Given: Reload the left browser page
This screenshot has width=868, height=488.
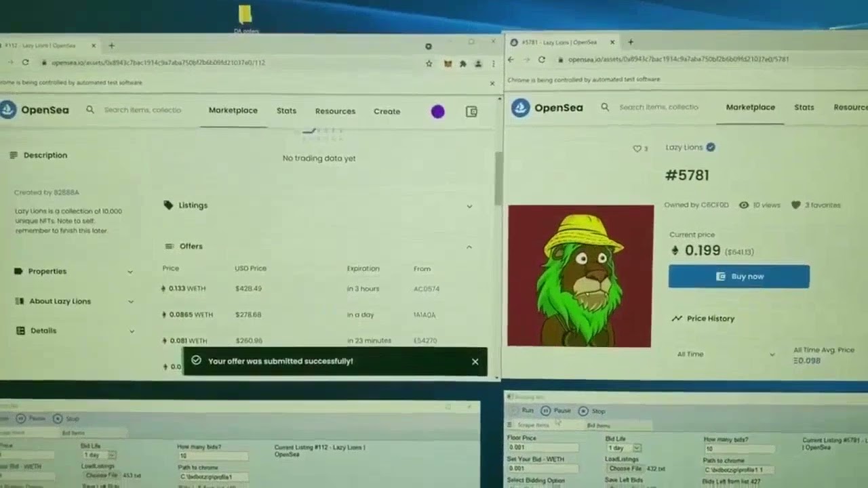Looking at the screenshot, I should [x=25, y=62].
